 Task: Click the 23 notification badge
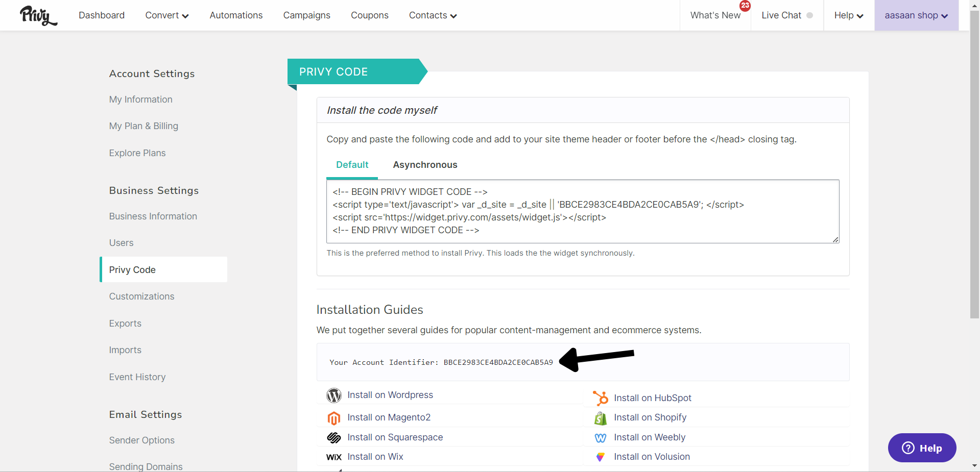pos(745,6)
